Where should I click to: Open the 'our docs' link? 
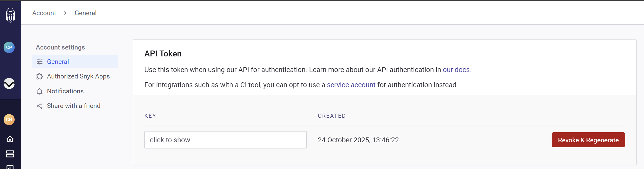tap(456, 70)
